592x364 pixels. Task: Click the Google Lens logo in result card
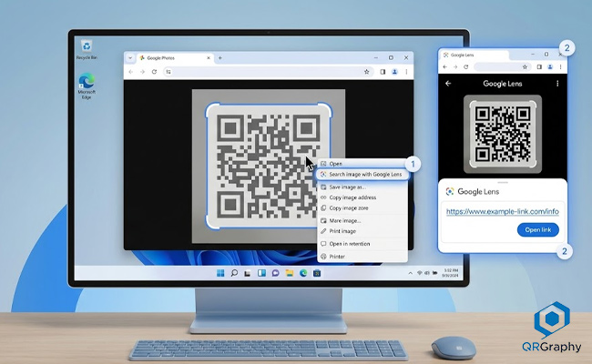point(450,192)
